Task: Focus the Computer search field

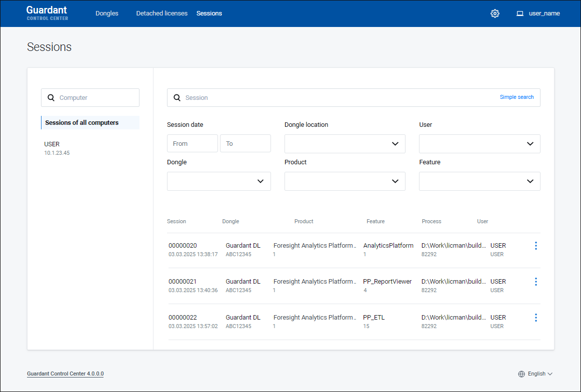Action: click(x=95, y=98)
